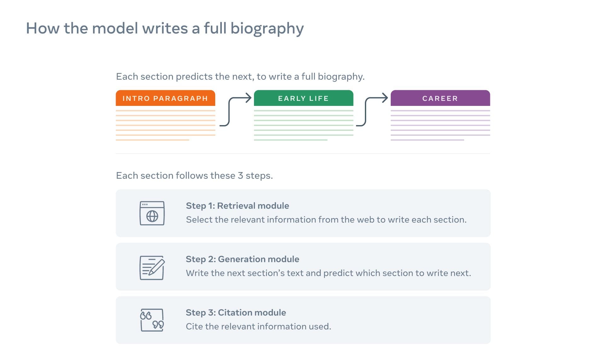Select the purple Career header
605x364 pixels.
click(x=440, y=98)
